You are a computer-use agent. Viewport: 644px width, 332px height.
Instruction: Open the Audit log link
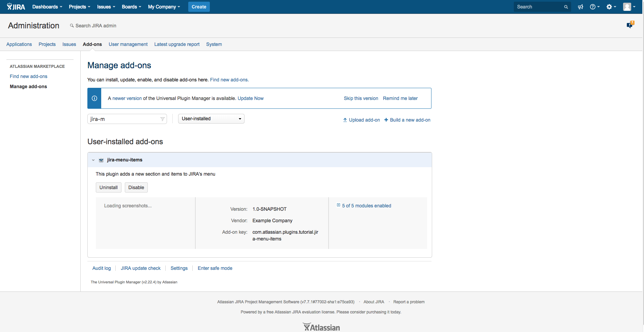tap(102, 268)
